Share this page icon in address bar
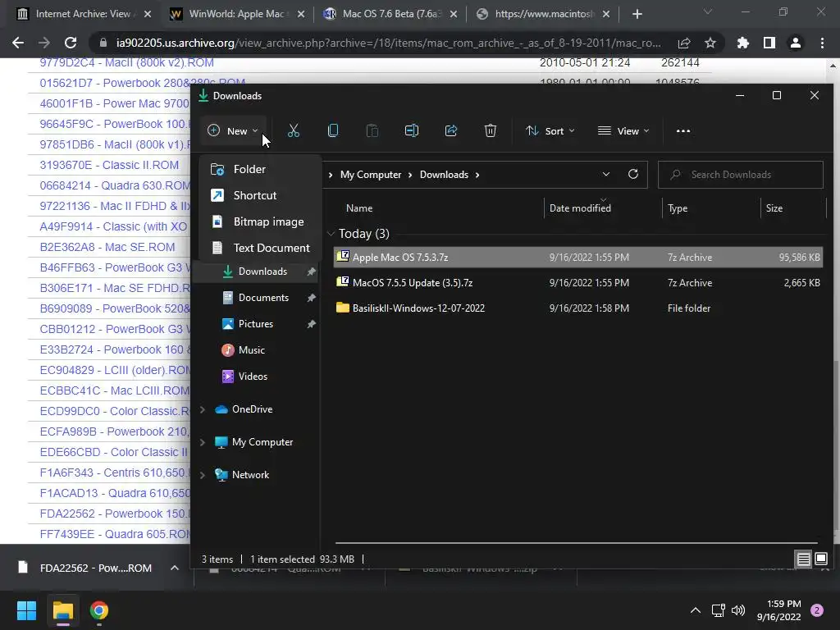 (684, 43)
